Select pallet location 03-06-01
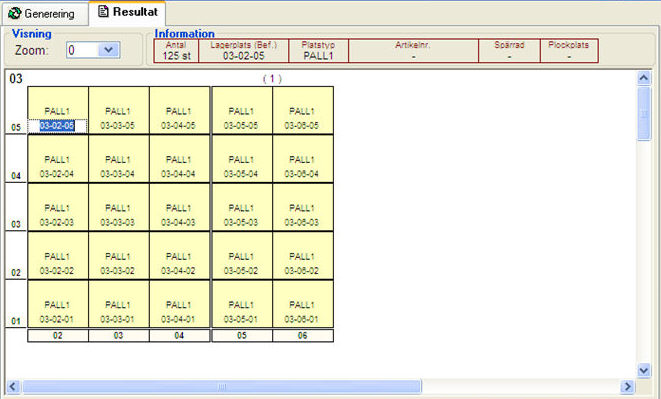This screenshot has width=661, height=399. point(303,304)
